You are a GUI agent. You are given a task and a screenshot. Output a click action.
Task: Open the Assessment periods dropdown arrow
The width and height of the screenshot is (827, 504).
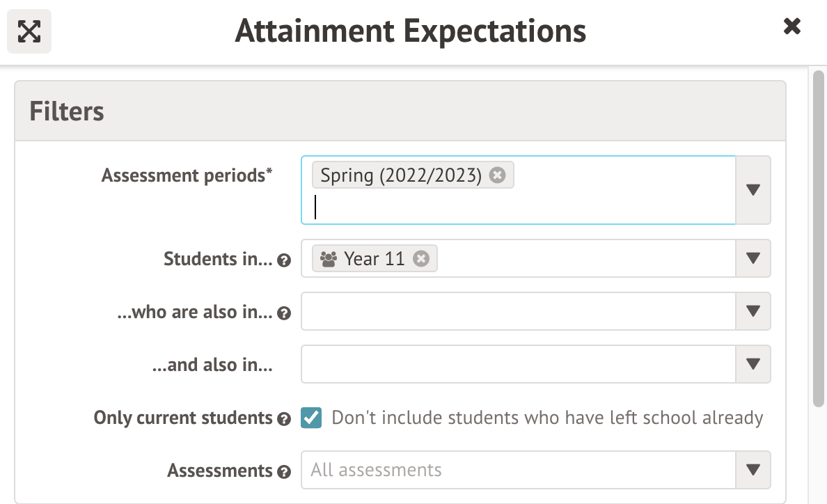point(753,190)
